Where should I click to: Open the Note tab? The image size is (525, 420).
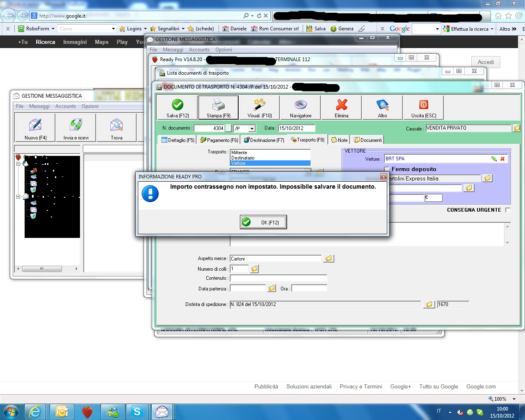tap(339, 140)
